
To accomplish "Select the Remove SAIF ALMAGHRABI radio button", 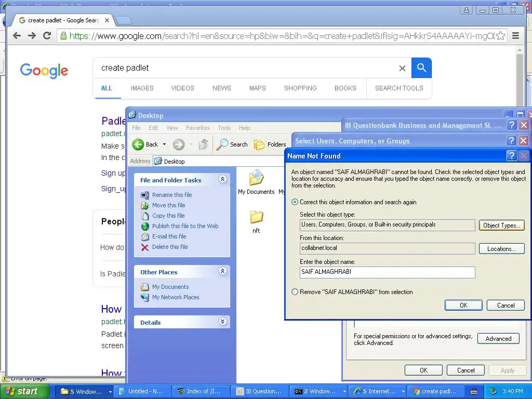I will [x=295, y=292].
